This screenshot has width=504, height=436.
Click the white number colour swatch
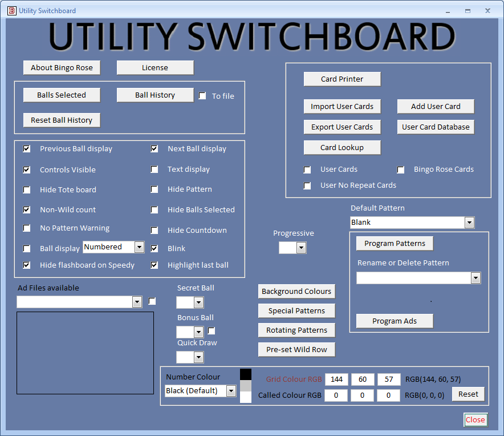246,397
